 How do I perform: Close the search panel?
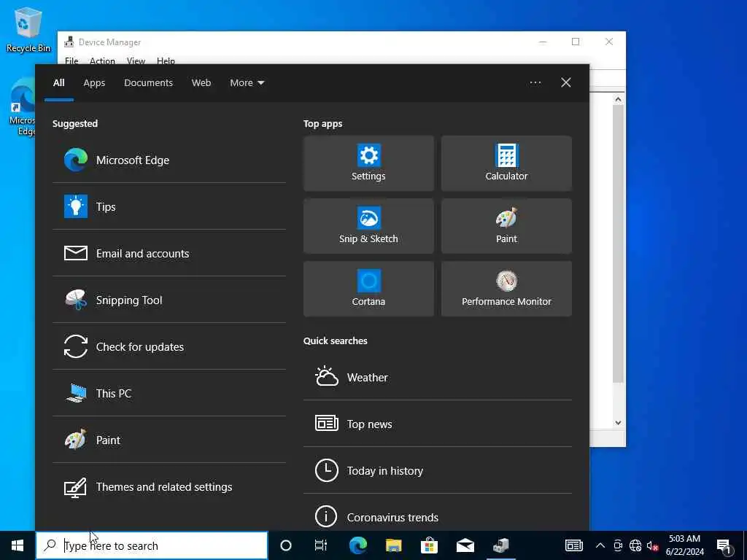pyautogui.click(x=566, y=83)
